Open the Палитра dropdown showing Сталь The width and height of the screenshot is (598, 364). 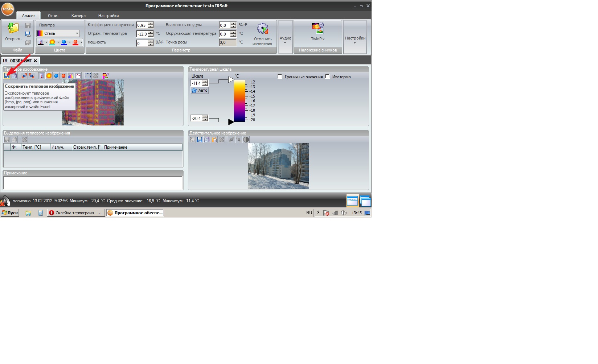point(58,33)
